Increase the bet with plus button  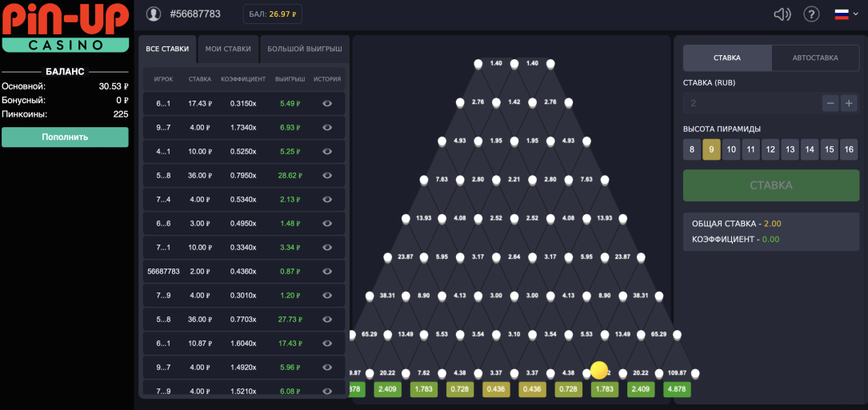[849, 103]
